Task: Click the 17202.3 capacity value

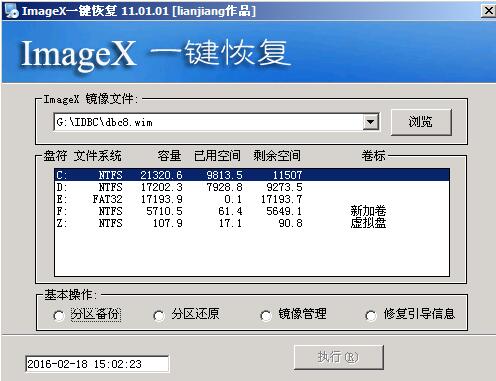Action: [162, 187]
